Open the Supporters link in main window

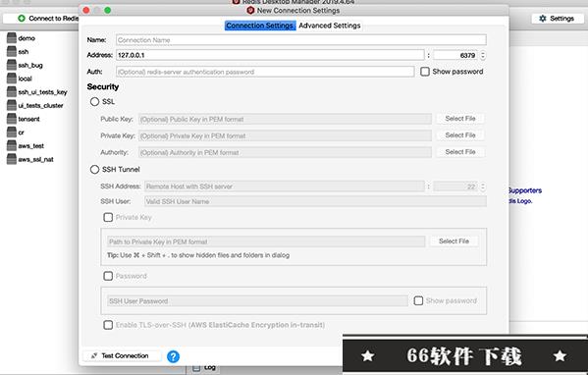coord(525,190)
